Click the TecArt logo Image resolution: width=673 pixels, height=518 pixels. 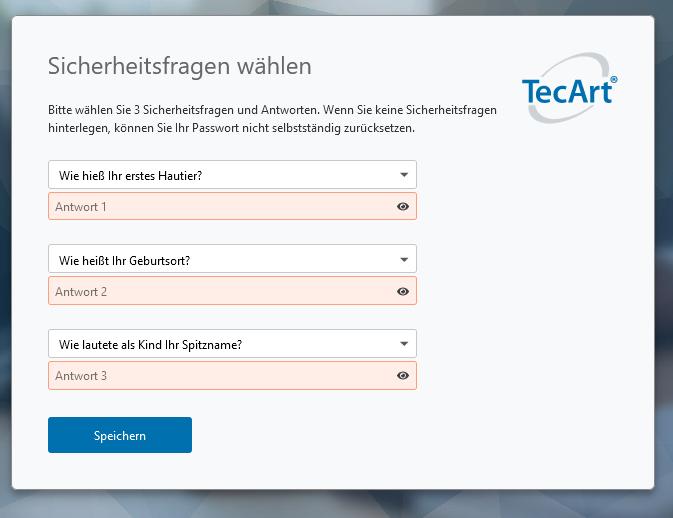[569, 92]
